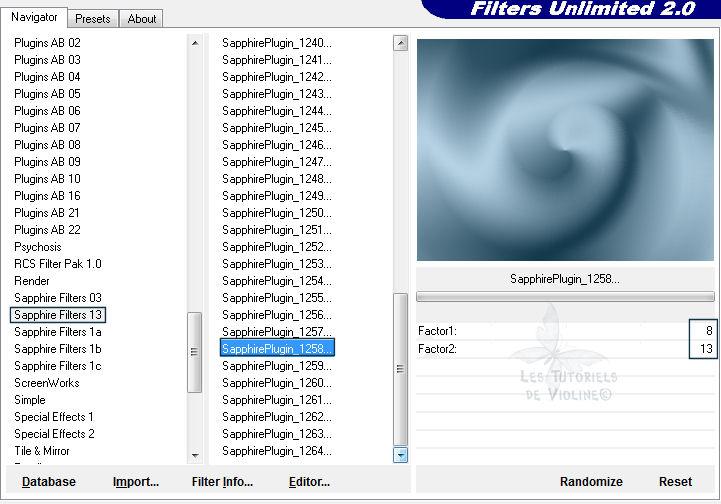Click Import... button

pyautogui.click(x=136, y=482)
